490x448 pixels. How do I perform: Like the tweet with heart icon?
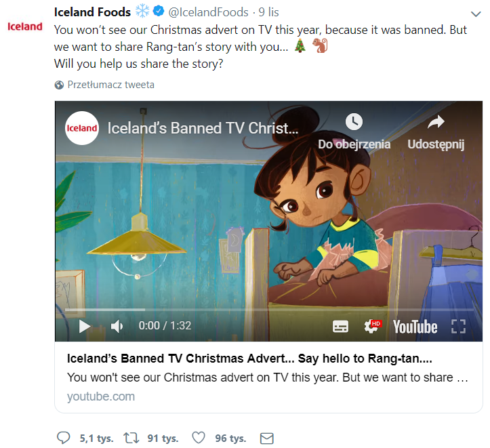click(200, 438)
